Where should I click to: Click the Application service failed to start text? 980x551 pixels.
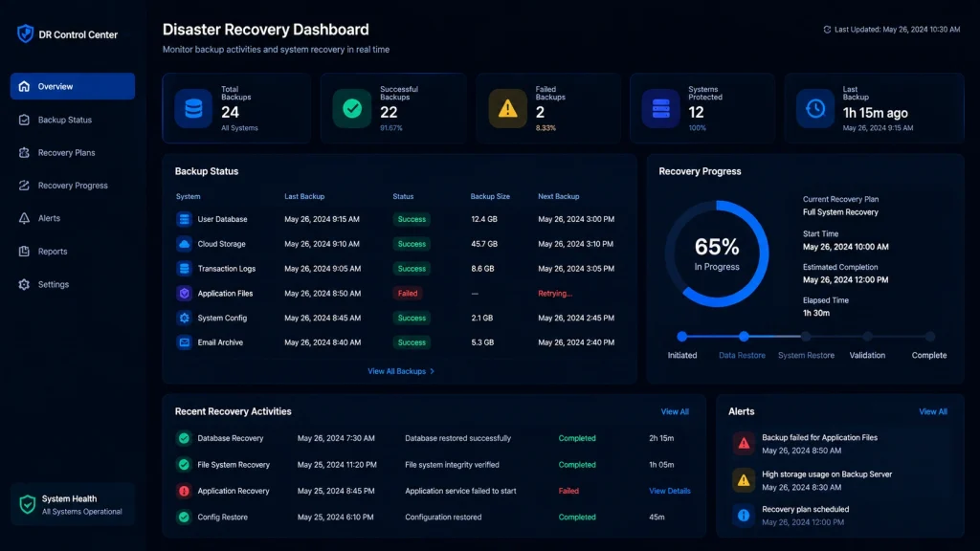tap(460, 491)
